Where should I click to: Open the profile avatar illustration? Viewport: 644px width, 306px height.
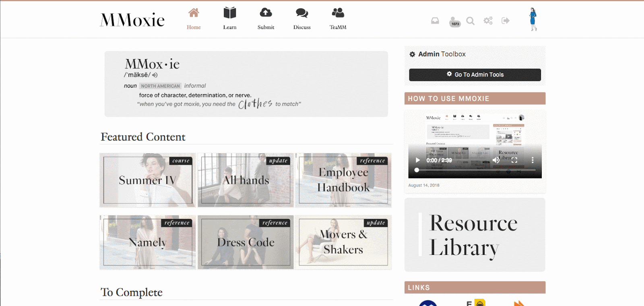533,19
